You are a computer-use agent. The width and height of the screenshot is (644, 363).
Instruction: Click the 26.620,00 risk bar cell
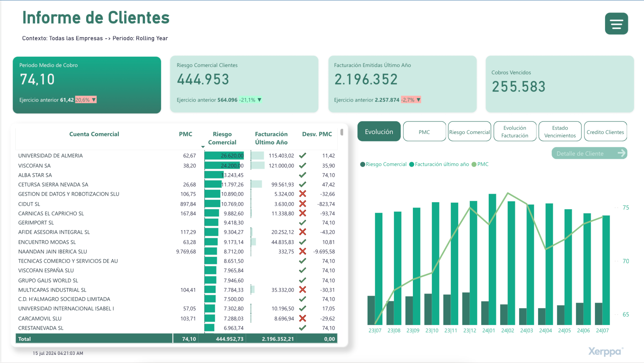(x=224, y=155)
